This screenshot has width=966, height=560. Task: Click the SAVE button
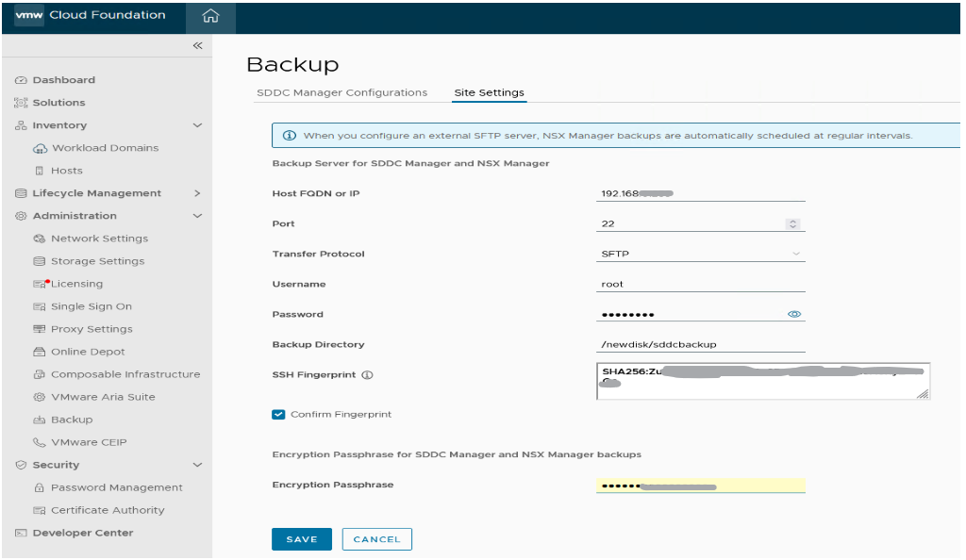coord(302,539)
